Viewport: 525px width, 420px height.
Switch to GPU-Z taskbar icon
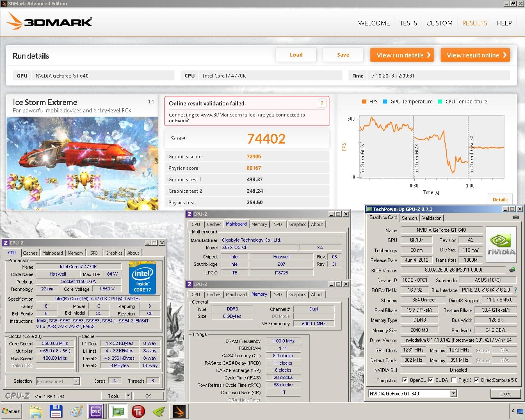point(118,411)
